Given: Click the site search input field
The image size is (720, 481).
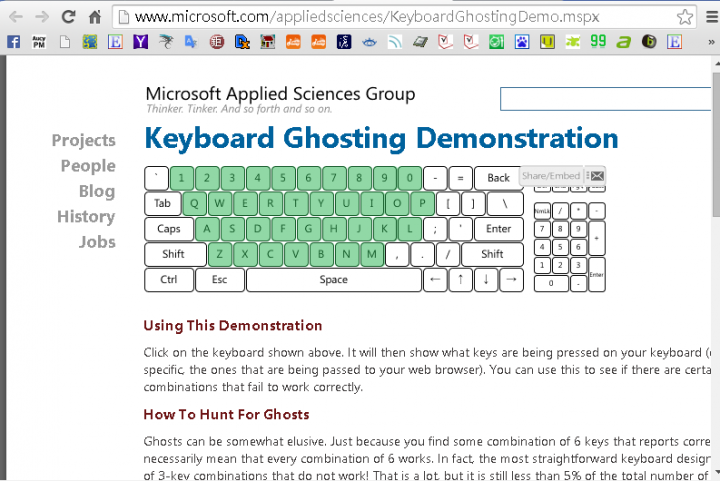Looking at the screenshot, I should [x=606, y=99].
